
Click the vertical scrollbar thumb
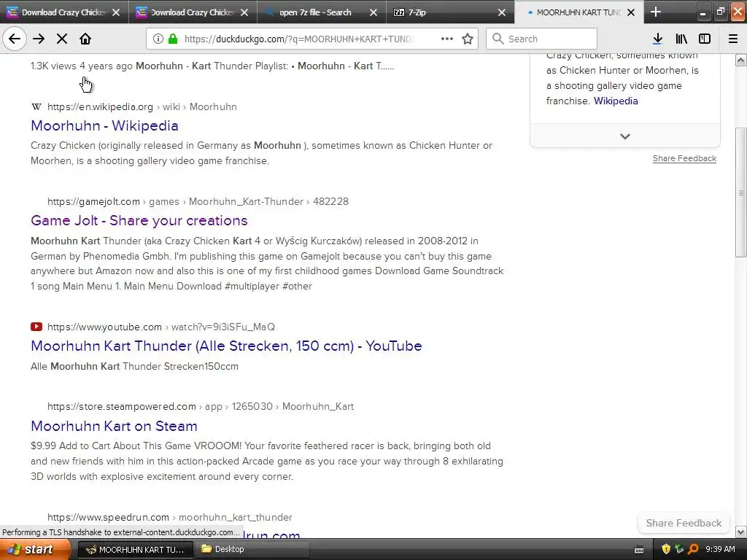pos(741,192)
